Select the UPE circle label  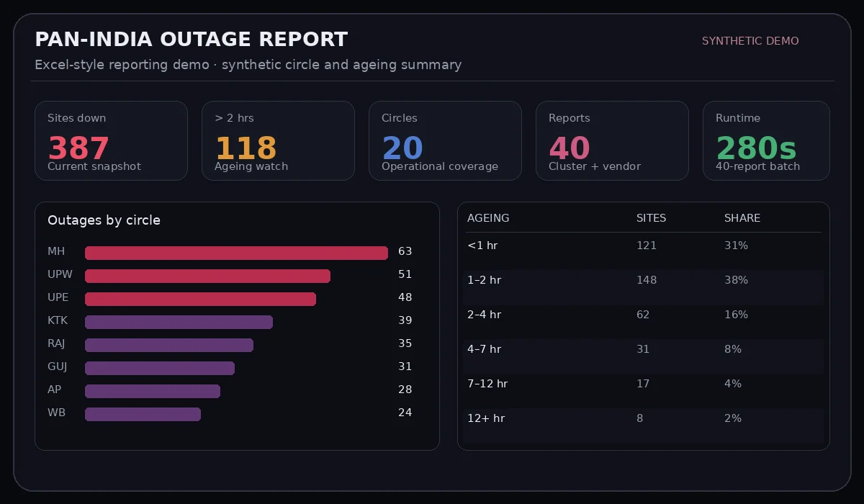tap(58, 297)
